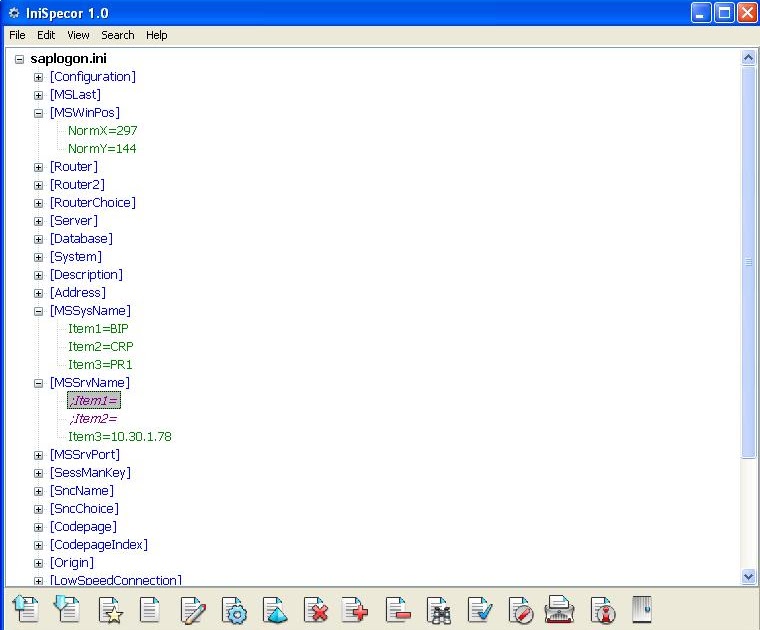760x630 pixels.
Task: Expand the [Router2] section
Action: [x=38, y=186]
